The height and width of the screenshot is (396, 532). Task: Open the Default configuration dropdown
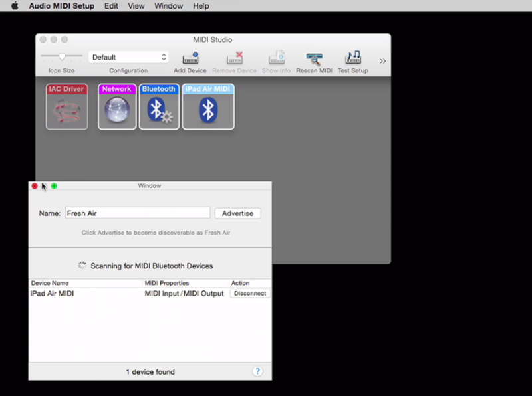pos(128,57)
